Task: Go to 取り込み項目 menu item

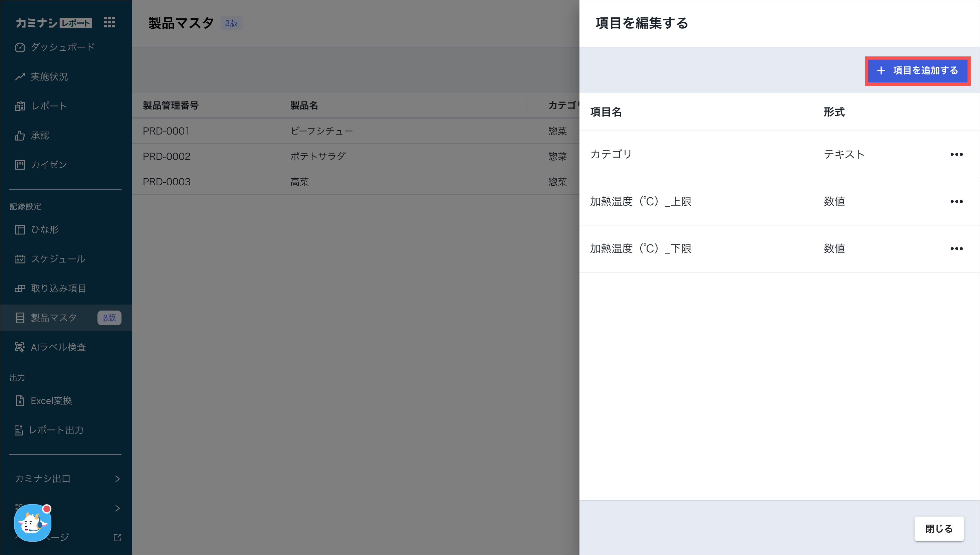Action: click(58, 288)
